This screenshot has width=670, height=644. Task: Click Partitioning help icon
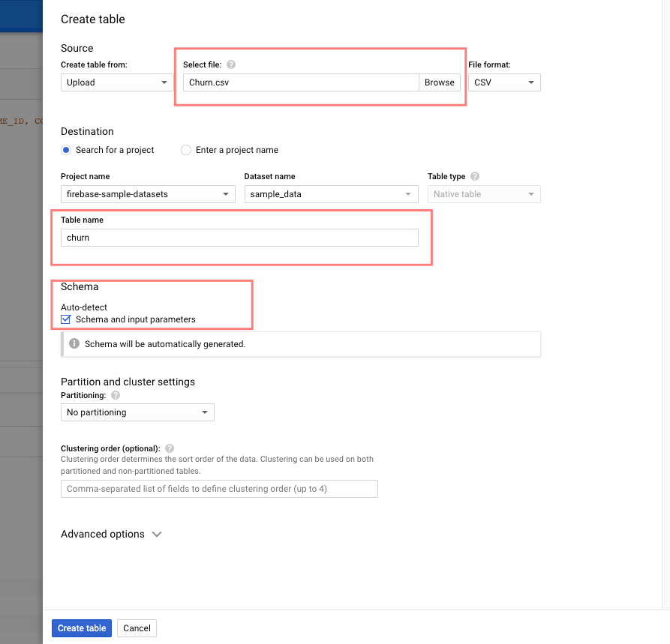click(x=116, y=395)
